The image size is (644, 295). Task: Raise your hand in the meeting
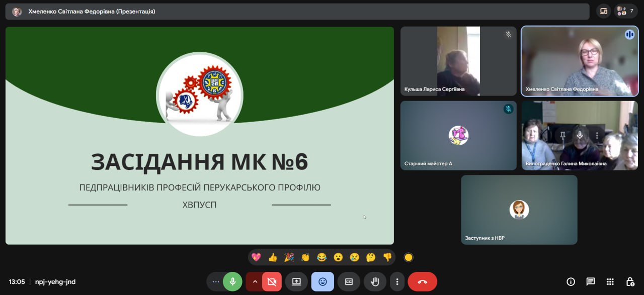375,282
